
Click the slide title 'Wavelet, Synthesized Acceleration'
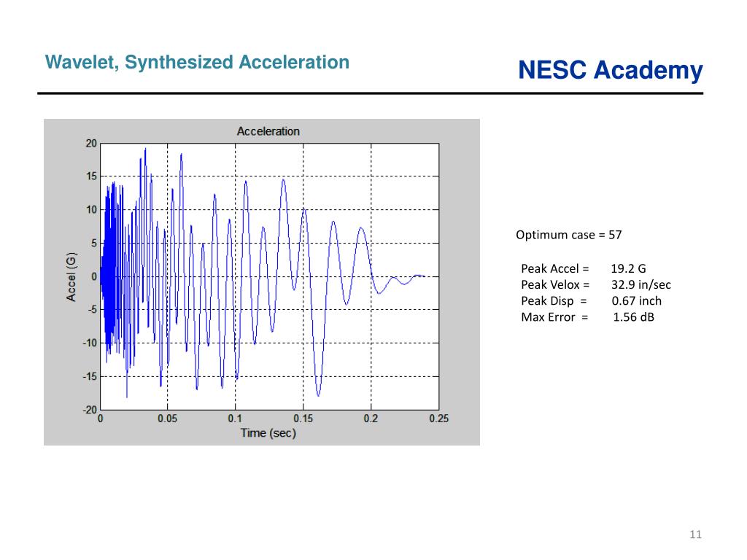pyautogui.click(x=197, y=63)
